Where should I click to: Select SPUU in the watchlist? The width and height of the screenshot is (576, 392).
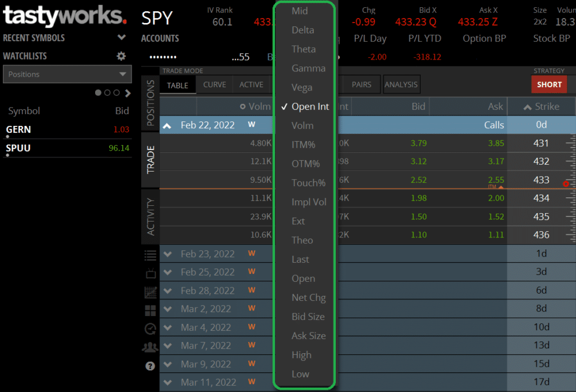(x=67, y=148)
